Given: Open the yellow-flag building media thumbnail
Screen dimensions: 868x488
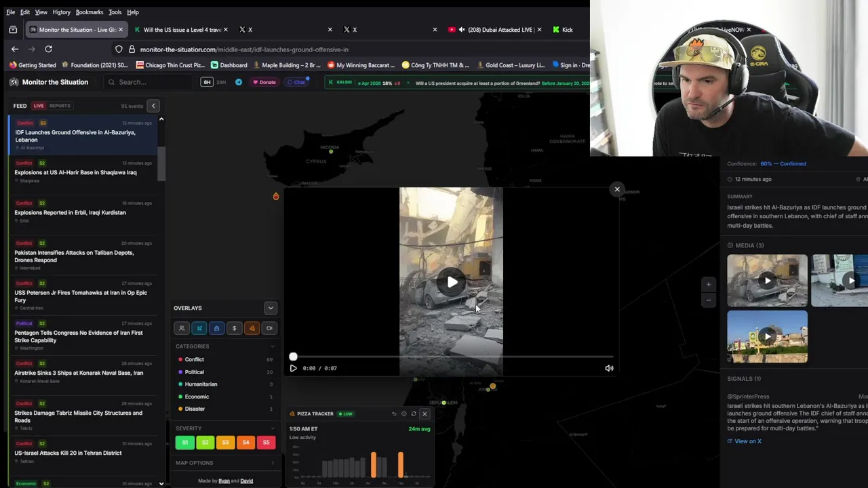Looking at the screenshot, I should (767, 337).
